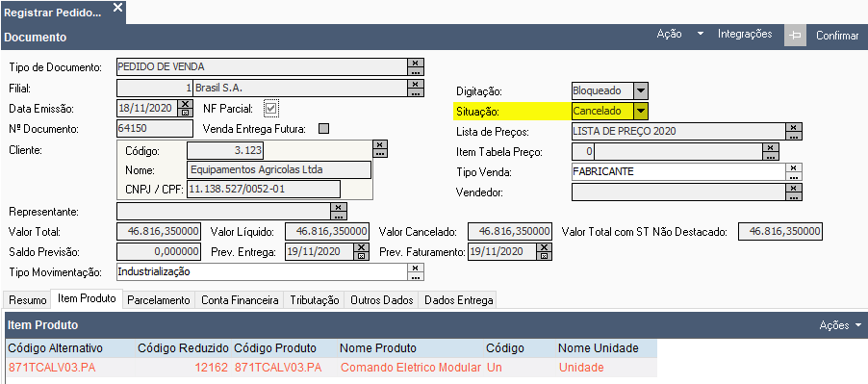Open the Item Tabela Preço lookup (...)
This screenshot has height=384, width=868.
tap(771, 156)
